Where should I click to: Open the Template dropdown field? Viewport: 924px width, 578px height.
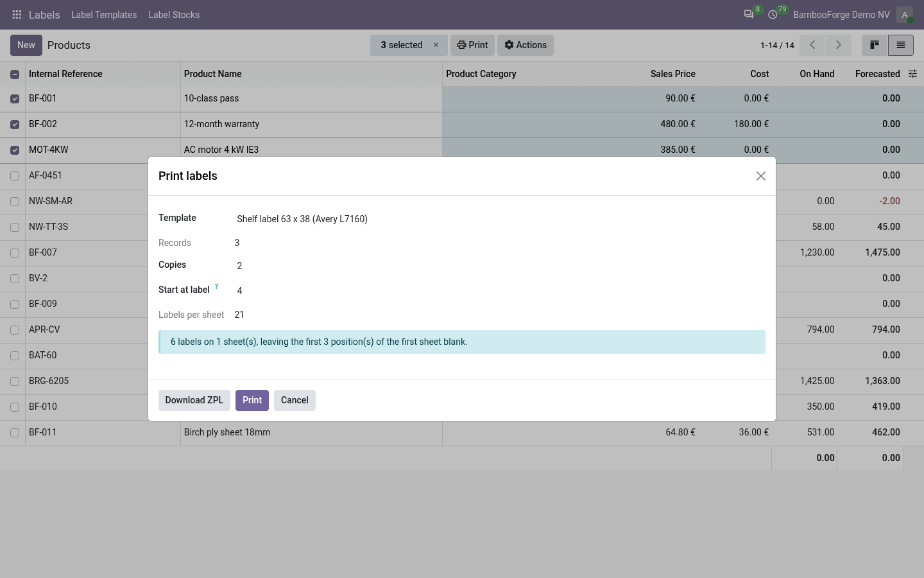499,219
